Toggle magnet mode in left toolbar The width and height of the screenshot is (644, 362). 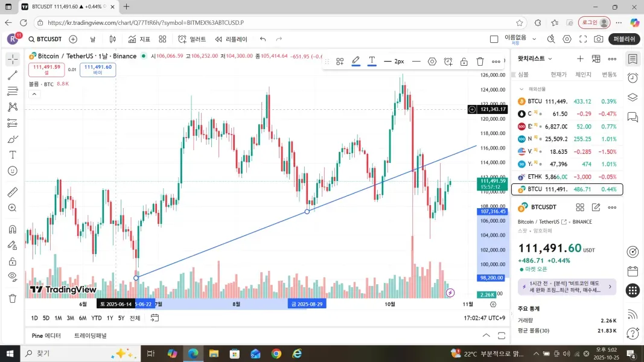12,229
